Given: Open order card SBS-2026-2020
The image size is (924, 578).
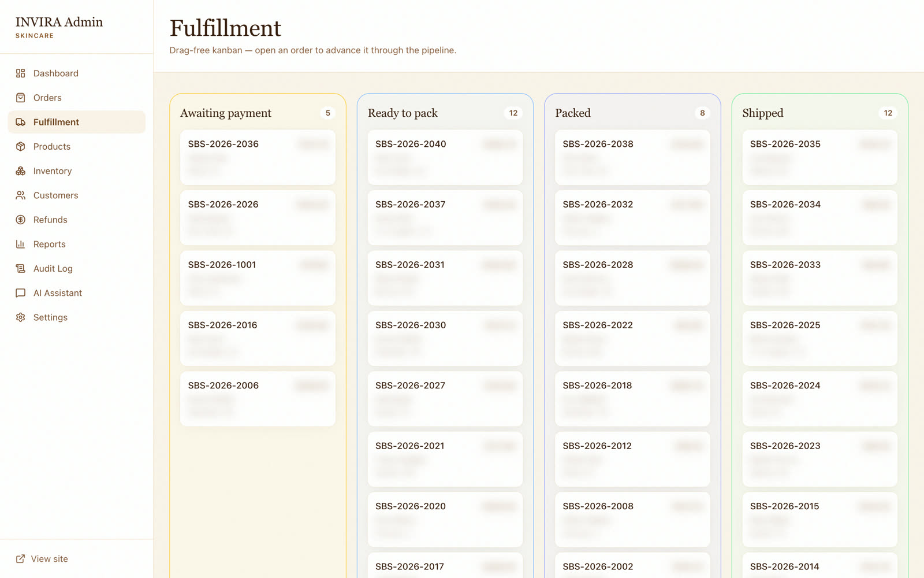Looking at the screenshot, I should 445,520.
